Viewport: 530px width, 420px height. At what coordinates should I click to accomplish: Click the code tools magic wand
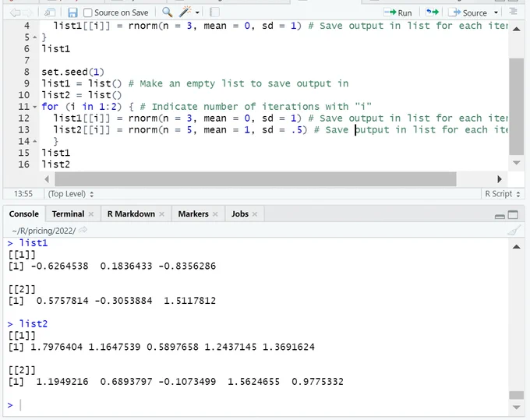[185, 12]
